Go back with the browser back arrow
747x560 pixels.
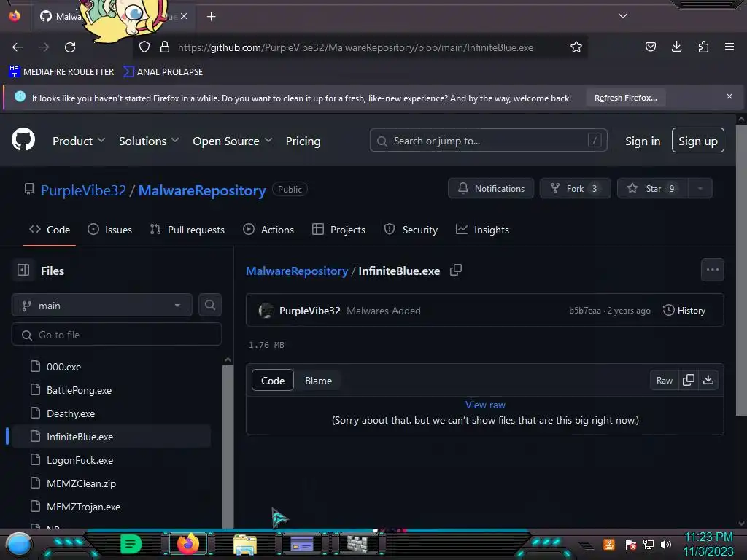pyautogui.click(x=18, y=47)
